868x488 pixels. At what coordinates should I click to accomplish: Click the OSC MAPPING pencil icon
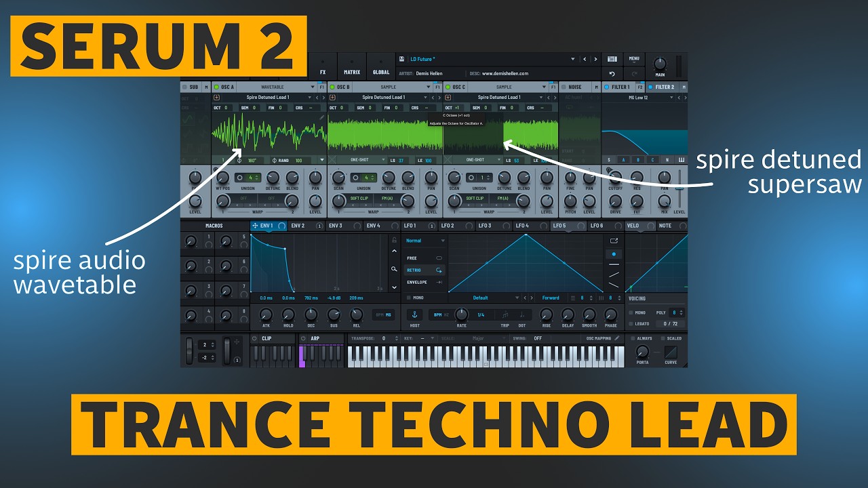tap(617, 338)
